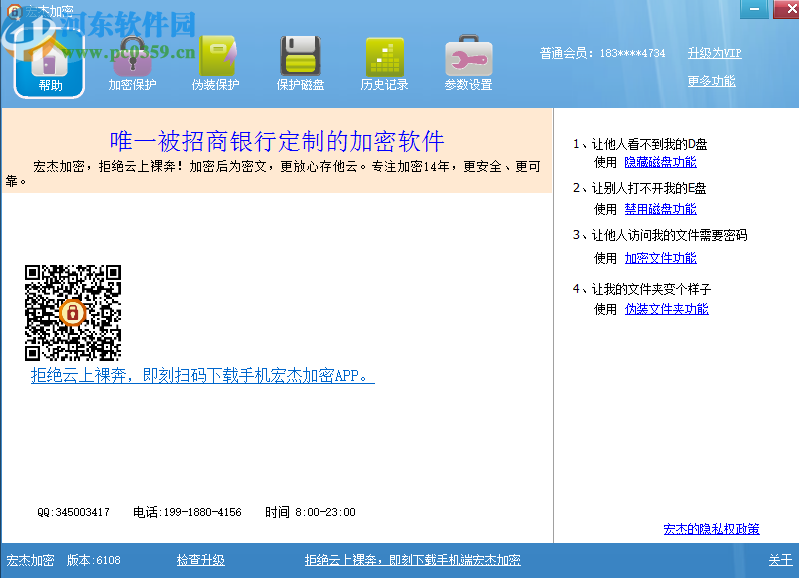Click the QR code image

[x=73, y=313]
